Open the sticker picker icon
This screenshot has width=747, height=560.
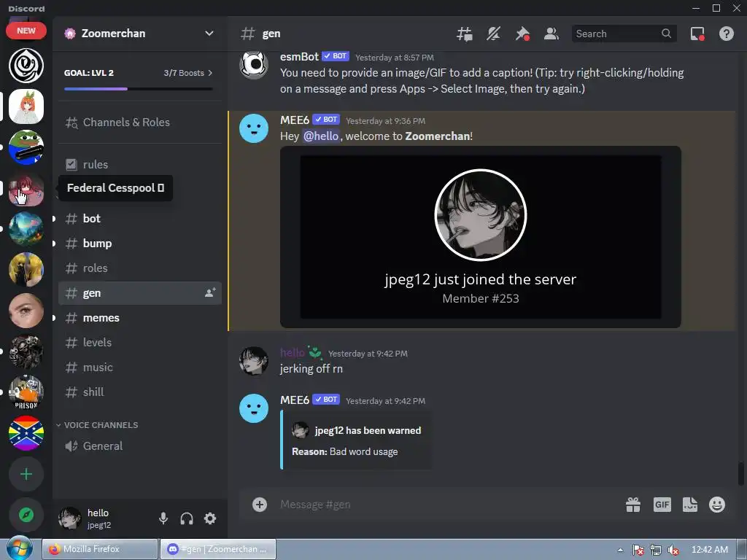click(690, 505)
